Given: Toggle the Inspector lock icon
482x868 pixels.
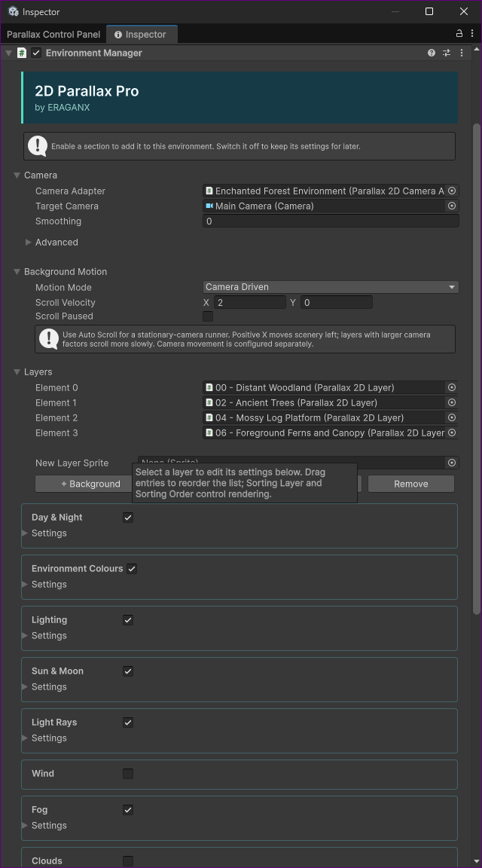Looking at the screenshot, I should tap(459, 34).
